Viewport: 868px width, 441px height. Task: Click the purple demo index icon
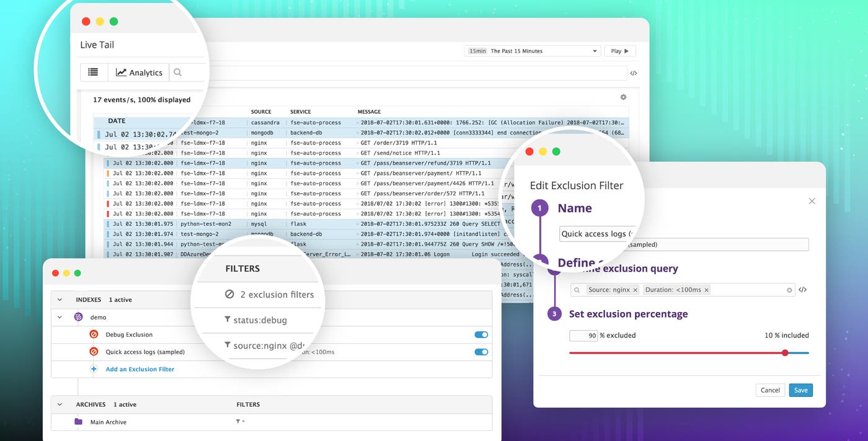[x=77, y=316]
